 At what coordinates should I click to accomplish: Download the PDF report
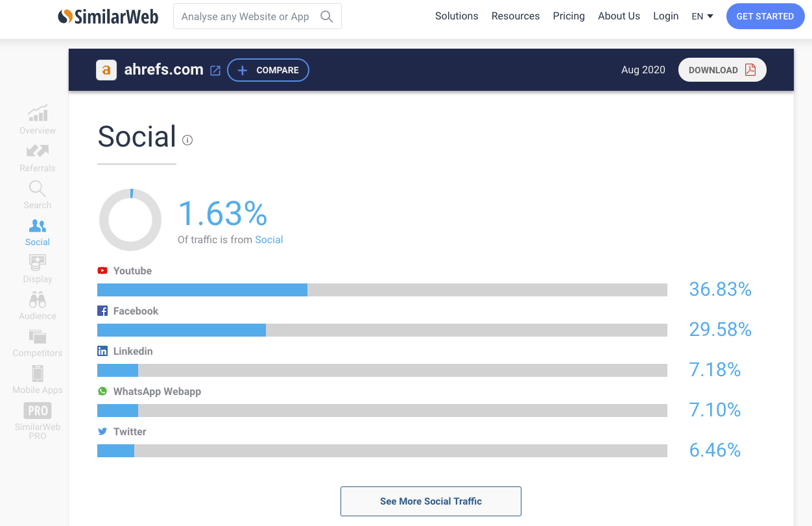(722, 70)
